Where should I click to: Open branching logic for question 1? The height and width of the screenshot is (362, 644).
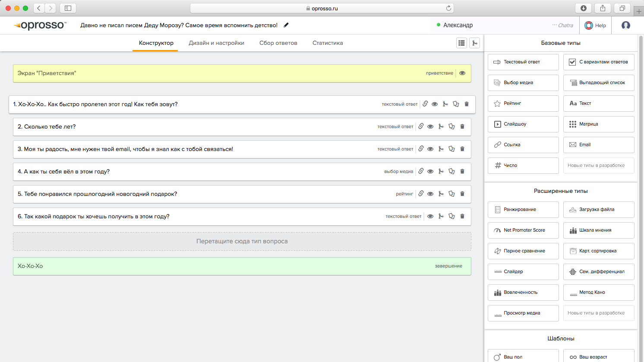(445, 104)
